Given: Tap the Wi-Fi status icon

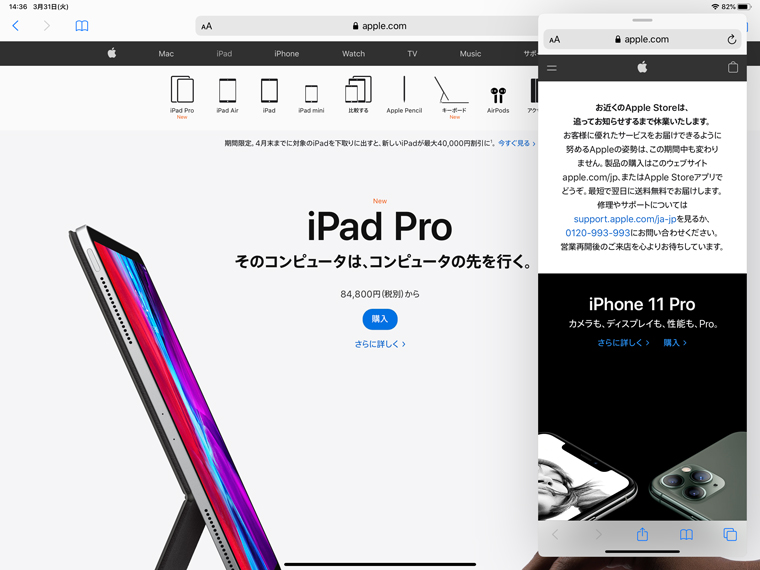Looking at the screenshot, I should 715,7.
